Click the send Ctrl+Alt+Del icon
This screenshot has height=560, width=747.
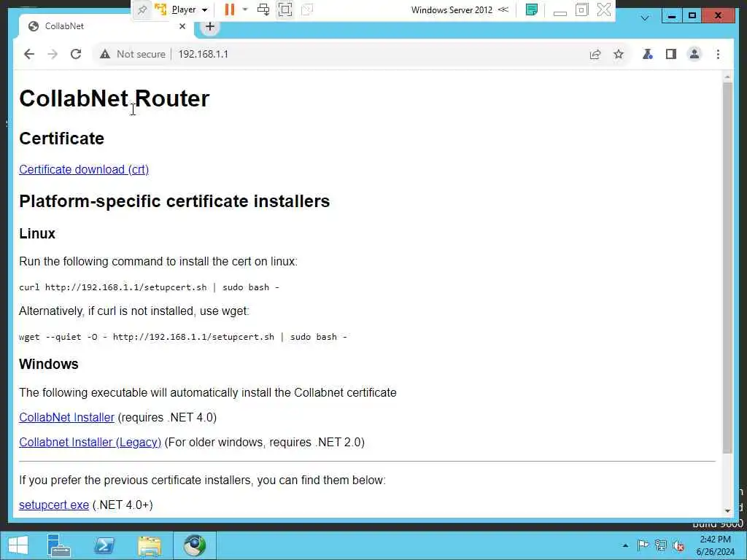(x=263, y=9)
